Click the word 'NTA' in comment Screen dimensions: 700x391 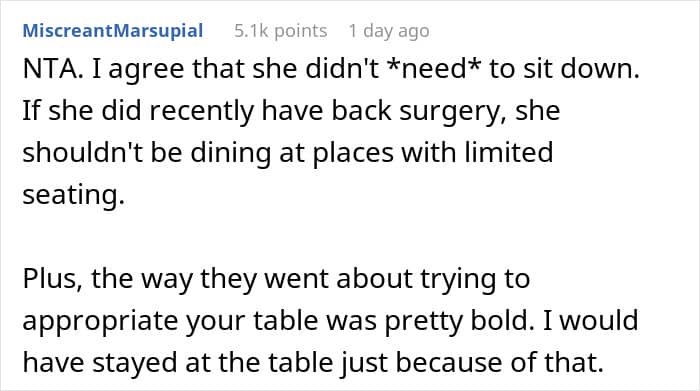tap(50, 69)
